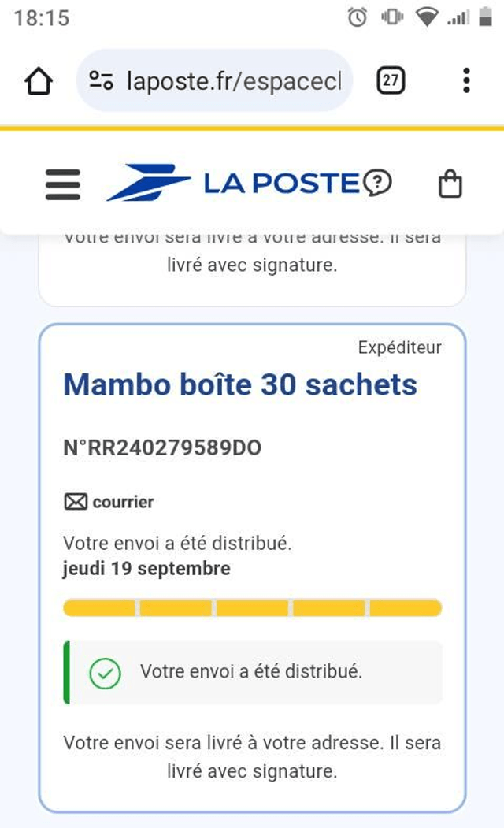Tap the vibrate mode status icon
The image size is (504, 828).
[392, 17]
